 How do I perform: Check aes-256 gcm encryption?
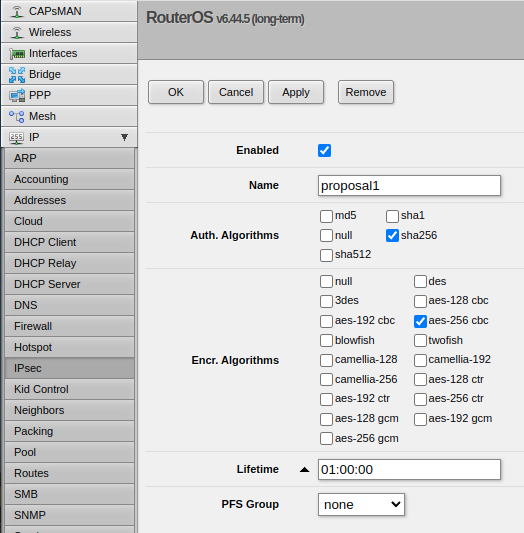326,439
